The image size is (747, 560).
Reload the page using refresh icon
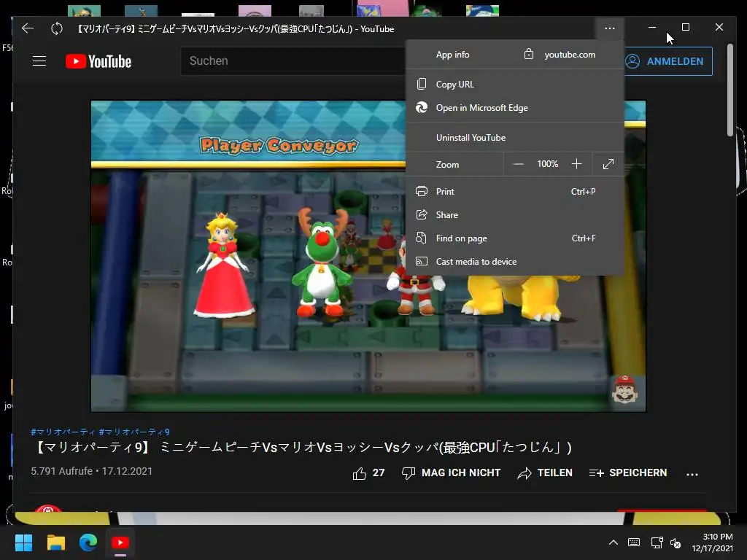[57, 28]
